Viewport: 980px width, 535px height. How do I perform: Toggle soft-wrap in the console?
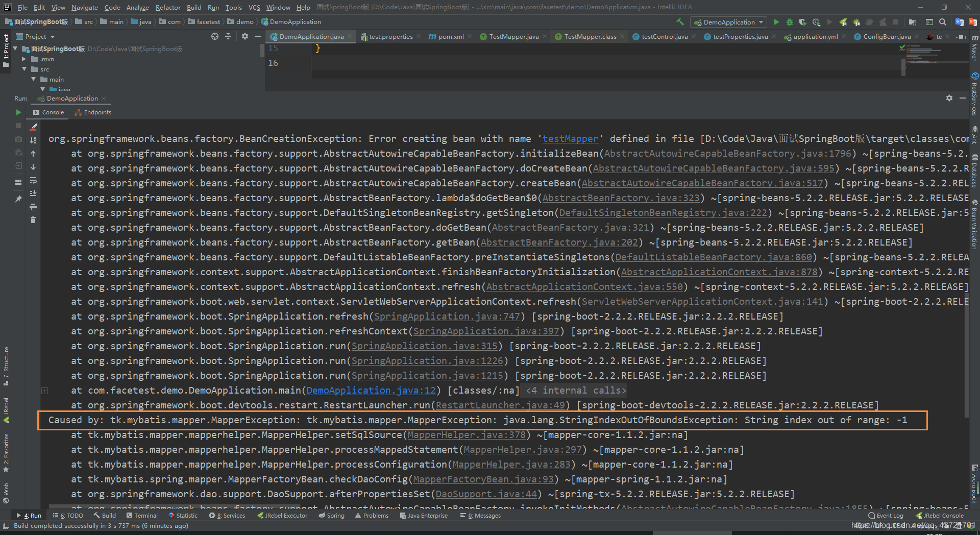[x=33, y=180]
